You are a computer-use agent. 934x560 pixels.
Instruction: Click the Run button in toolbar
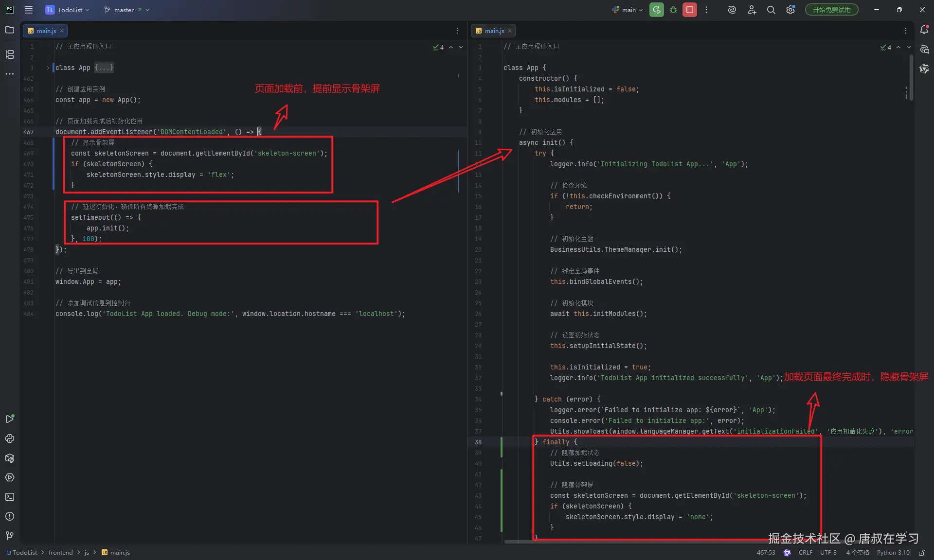pos(656,10)
